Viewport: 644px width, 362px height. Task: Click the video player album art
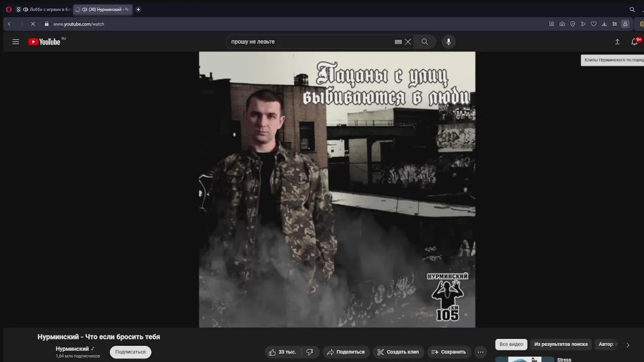pos(337,190)
